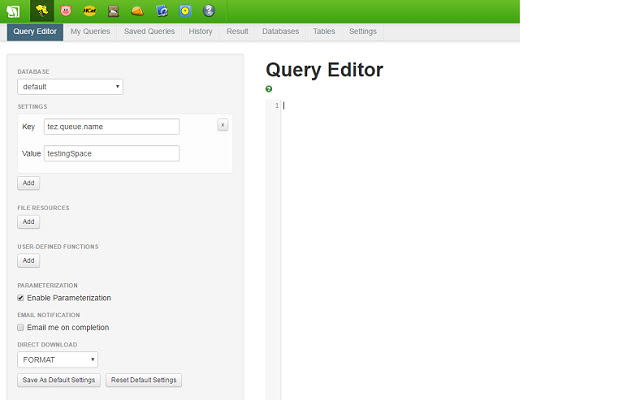Open the Hue home logo icon

(x=13, y=11)
